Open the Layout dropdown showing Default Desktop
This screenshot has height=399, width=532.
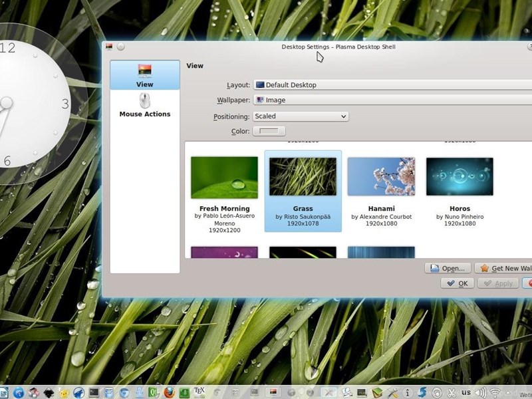pos(392,85)
